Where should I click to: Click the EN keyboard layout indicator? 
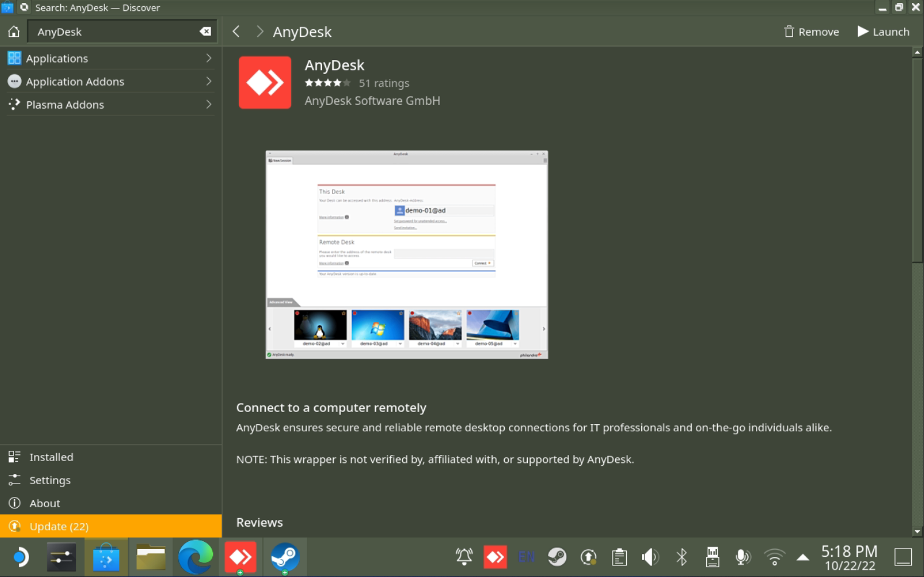(526, 557)
